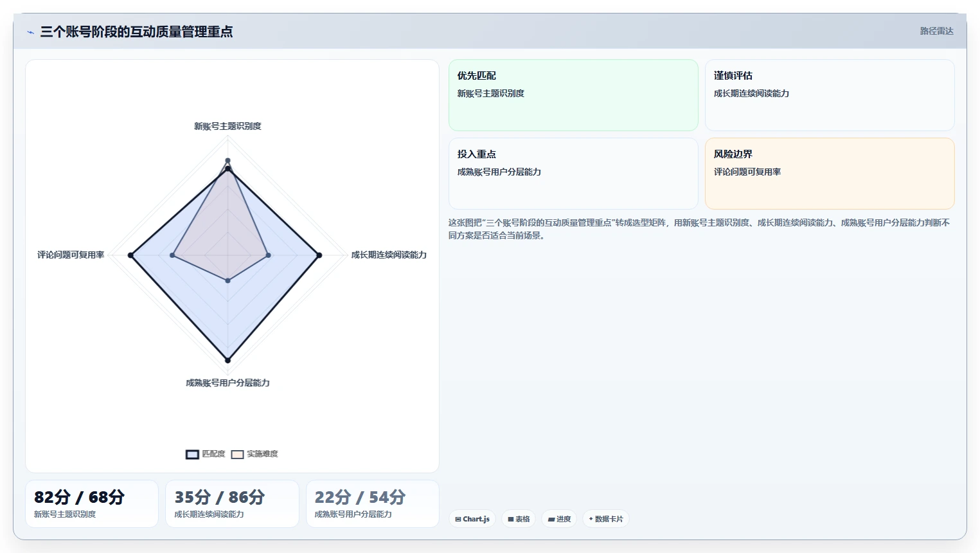This screenshot has width=980, height=553.
Task: Click the 路径雷达 label in header
Action: point(936,31)
